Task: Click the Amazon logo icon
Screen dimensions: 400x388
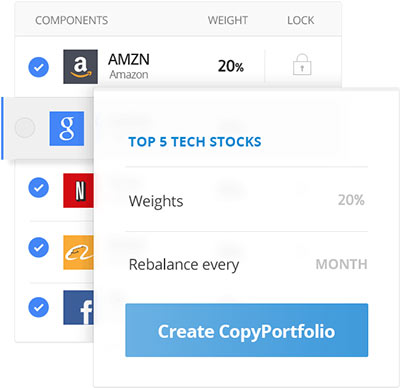Action: (x=81, y=67)
